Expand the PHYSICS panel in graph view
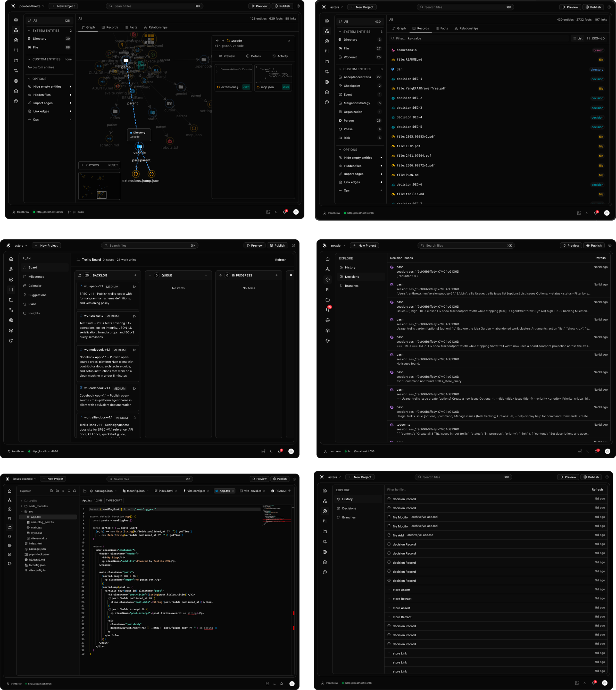The image size is (616, 690). point(82,165)
